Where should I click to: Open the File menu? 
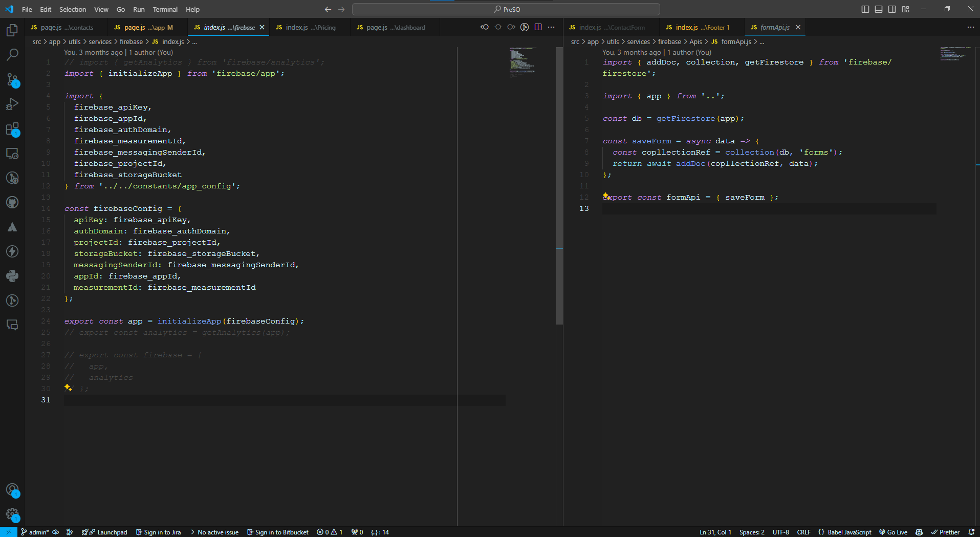(27, 9)
